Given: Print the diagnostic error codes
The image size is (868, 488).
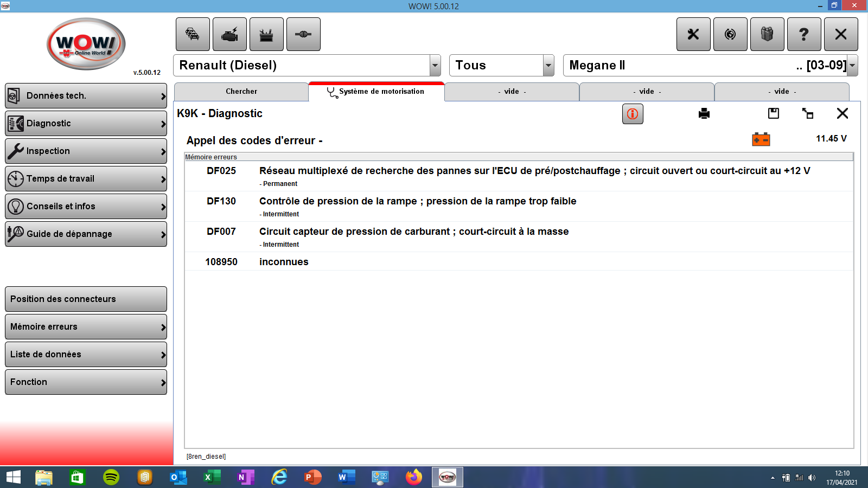Looking at the screenshot, I should coord(704,113).
